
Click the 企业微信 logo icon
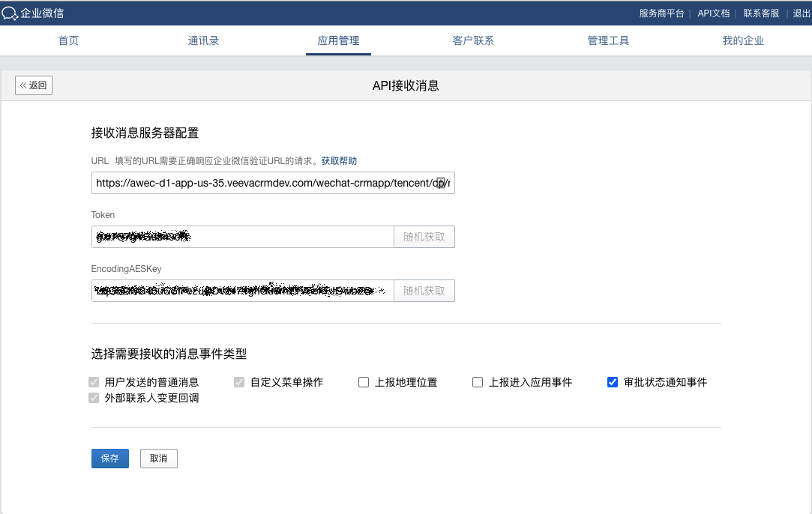coord(10,13)
